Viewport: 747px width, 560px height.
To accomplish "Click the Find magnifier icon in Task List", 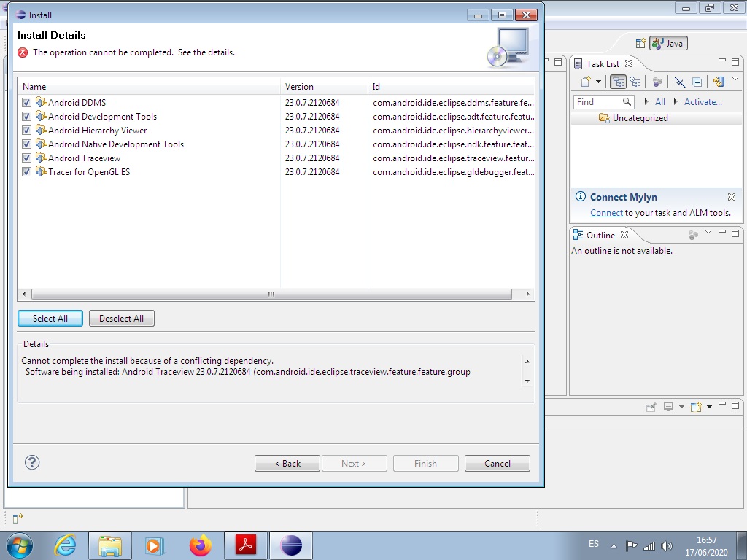I will coord(627,102).
